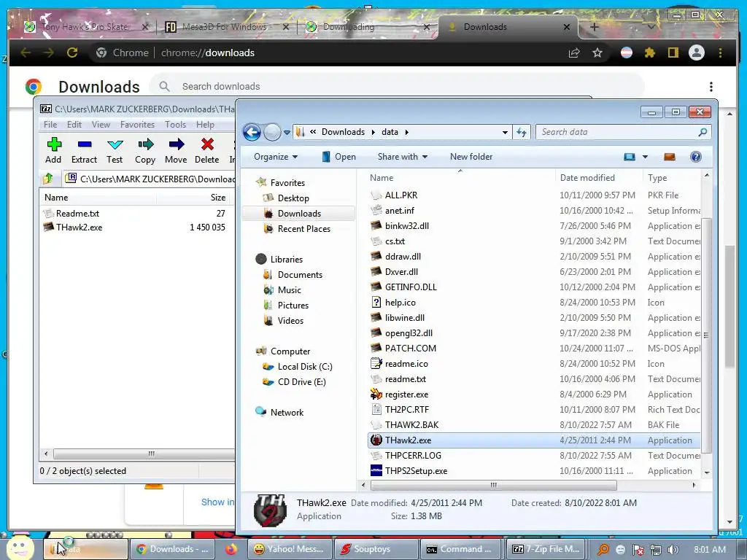
Task: Switch to Souptoys taskbar button
Action: click(376, 549)
